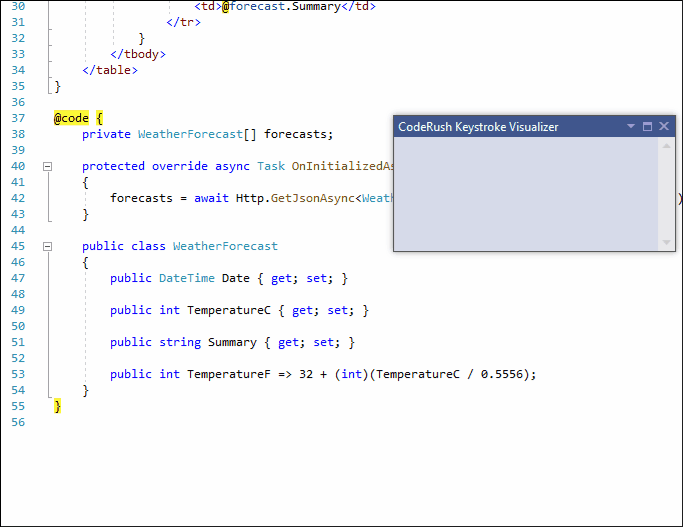This screenshot has width=683, height=527.
Task: Click the highlighted closing brace on line 55
Action: tap(57, 406)
